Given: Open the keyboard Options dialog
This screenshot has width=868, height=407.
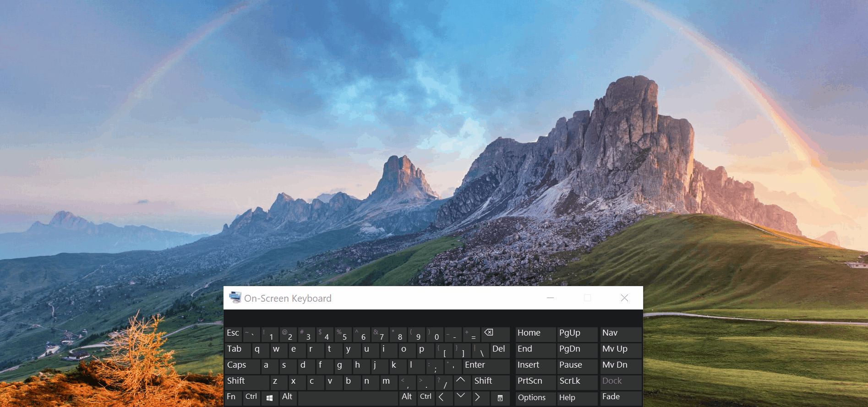Looking at the screenshot, I should (x=535, y=397).
